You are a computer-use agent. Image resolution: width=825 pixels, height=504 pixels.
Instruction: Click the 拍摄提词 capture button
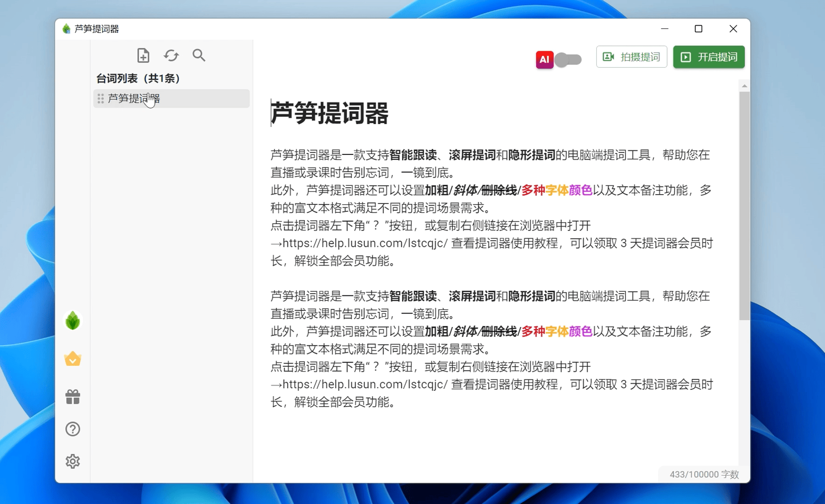632,56
